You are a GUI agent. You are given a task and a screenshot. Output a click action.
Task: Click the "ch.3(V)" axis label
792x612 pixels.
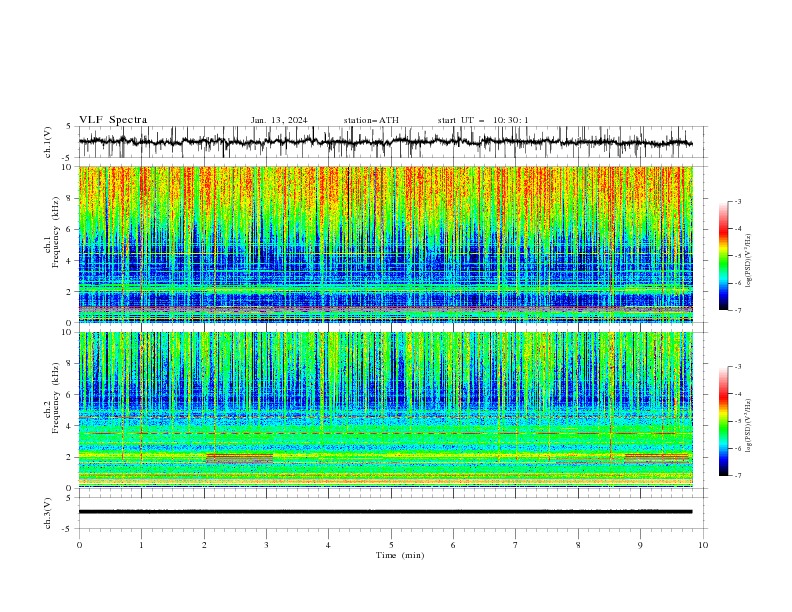point(48,513)
